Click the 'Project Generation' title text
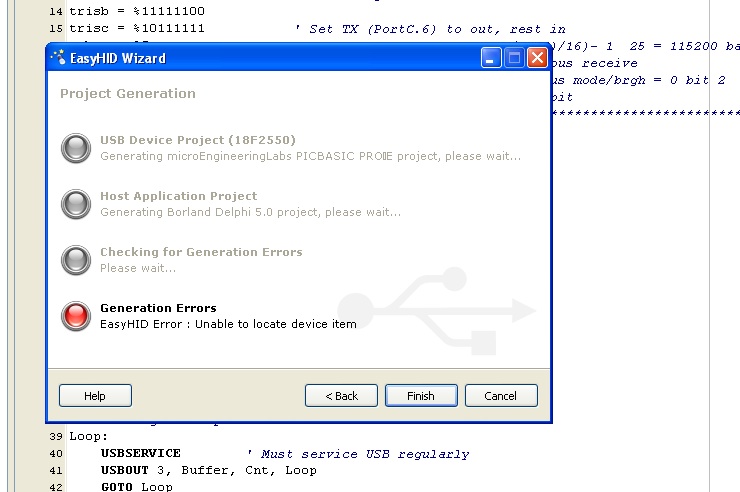740x492 pixels. [x=128, y=93]
